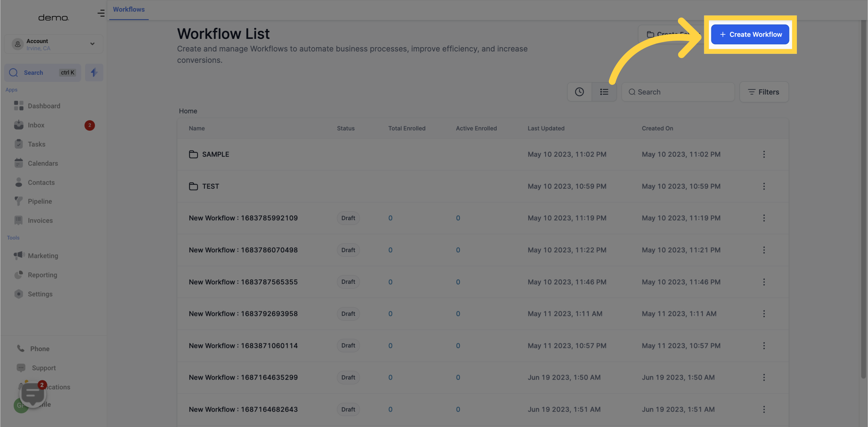The image size is (868, 427).
Task: Open three-dot menu for workflow 1687164635299
Action: click(x=764, y=377)
